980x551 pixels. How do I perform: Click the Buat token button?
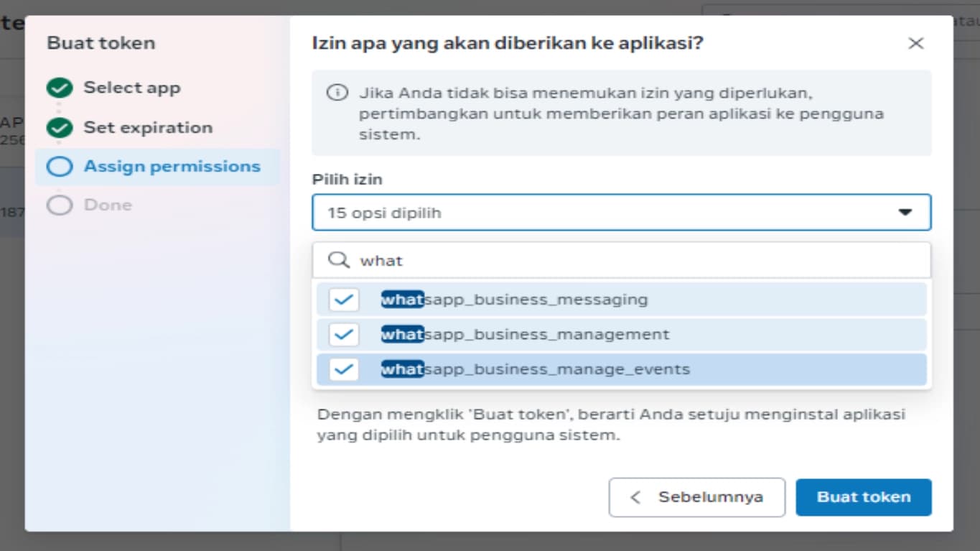click(863, 496)
